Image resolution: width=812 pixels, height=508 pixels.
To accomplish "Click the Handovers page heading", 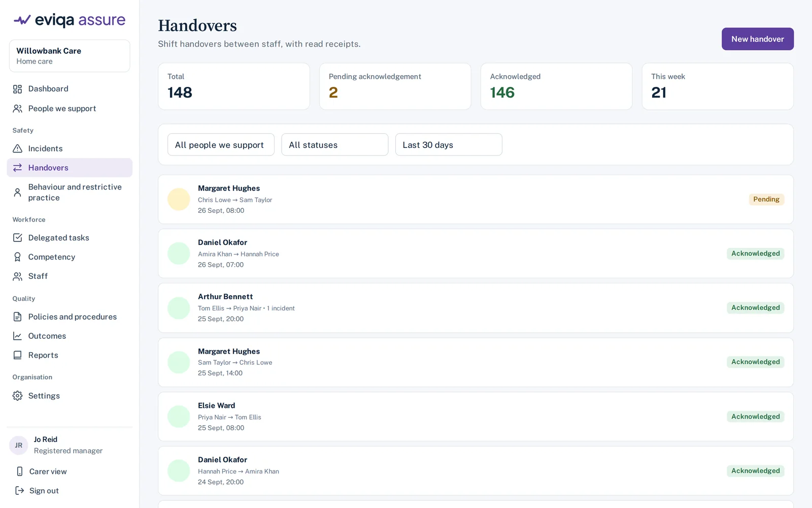I will 197,25.
